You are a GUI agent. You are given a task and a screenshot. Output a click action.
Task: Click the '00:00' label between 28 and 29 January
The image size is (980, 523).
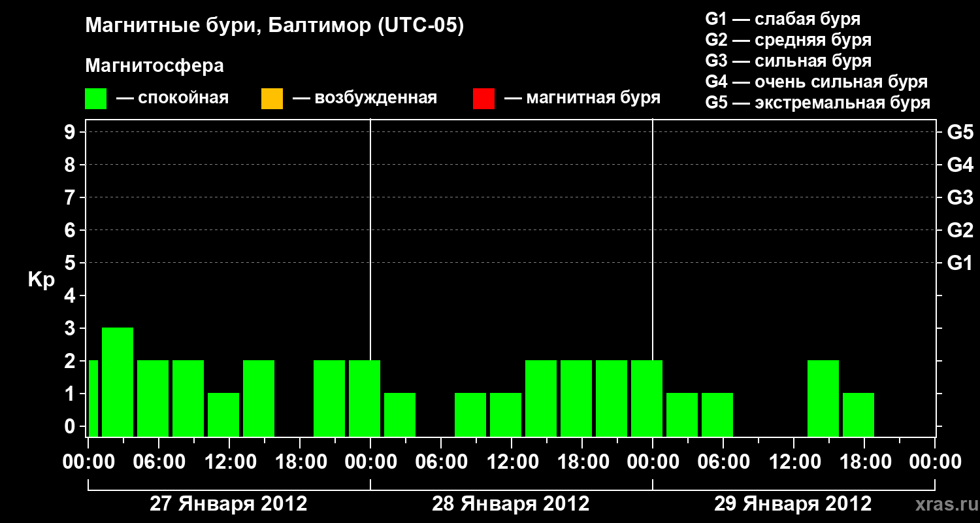click(x=653, y=462)
